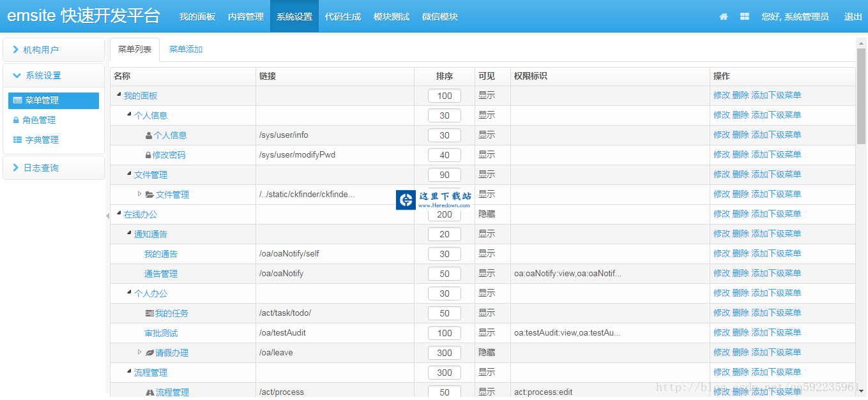Expand the 日志查询 sidebar section

tap(16, 168)
